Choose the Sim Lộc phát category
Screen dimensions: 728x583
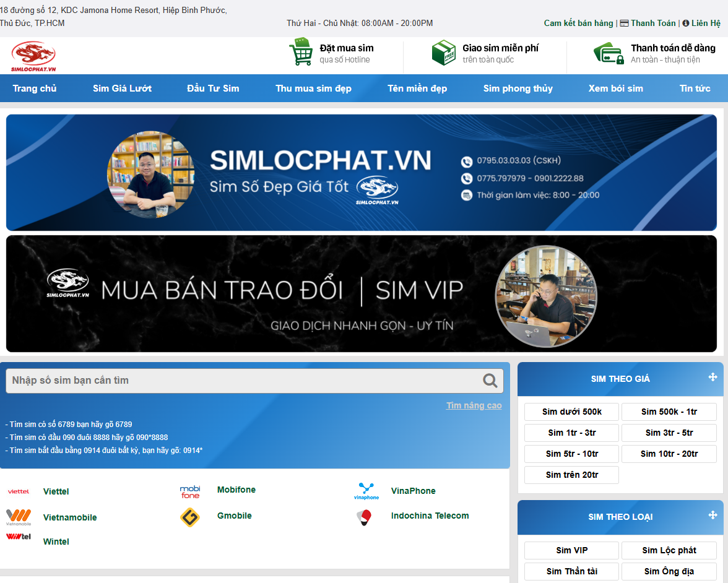(669, 550)
